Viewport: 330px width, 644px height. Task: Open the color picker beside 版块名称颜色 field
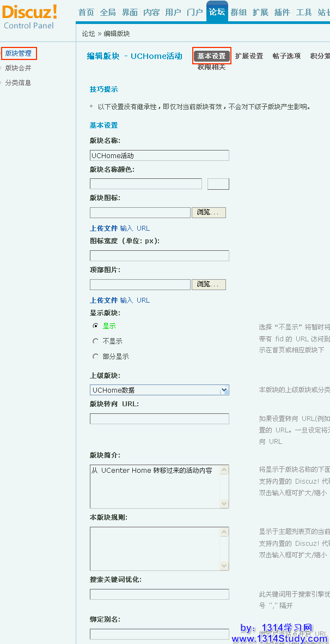[218, 184]
